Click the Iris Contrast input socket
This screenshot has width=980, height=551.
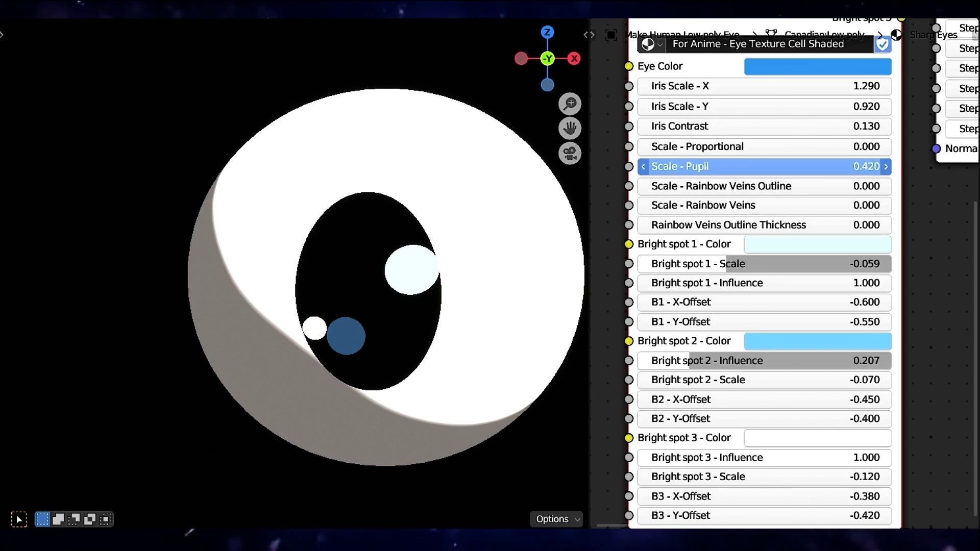click(x=629, y=127)
